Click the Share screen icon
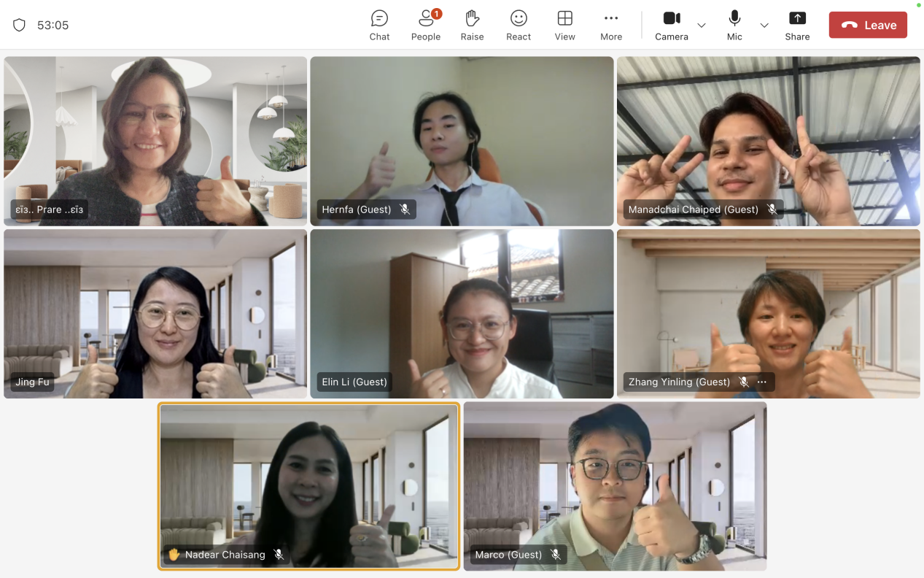Viewport: 924px width, 578px height. (797, 26)
